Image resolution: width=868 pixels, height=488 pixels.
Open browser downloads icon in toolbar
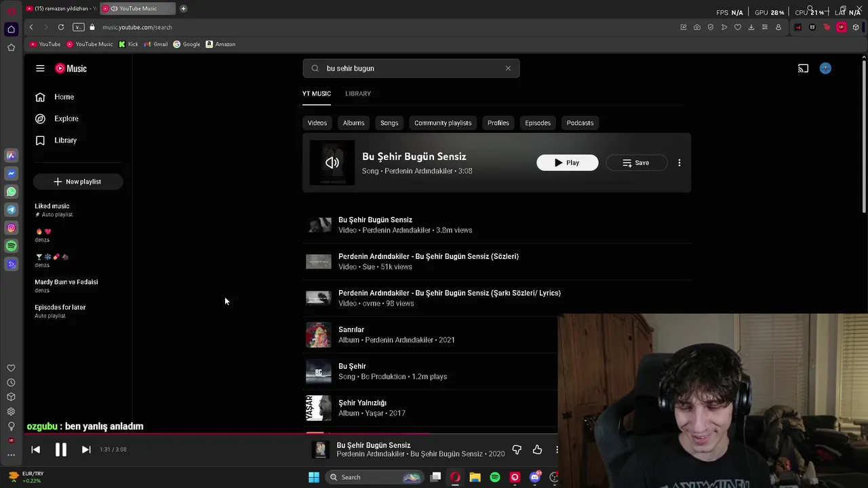(751, 27)
